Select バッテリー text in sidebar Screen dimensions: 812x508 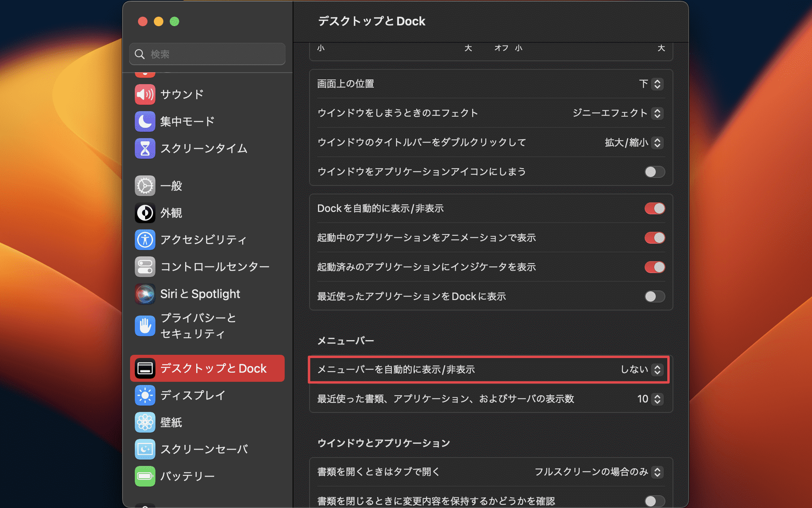[188, 476]
